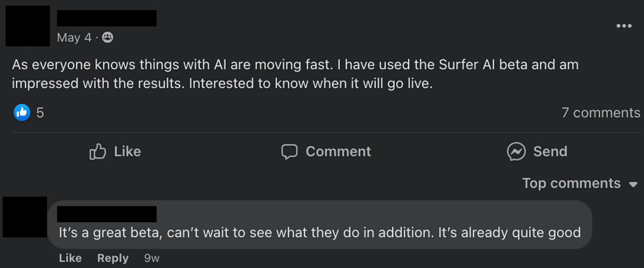
Task: View the 7 comments link
Action: (601, 113)
